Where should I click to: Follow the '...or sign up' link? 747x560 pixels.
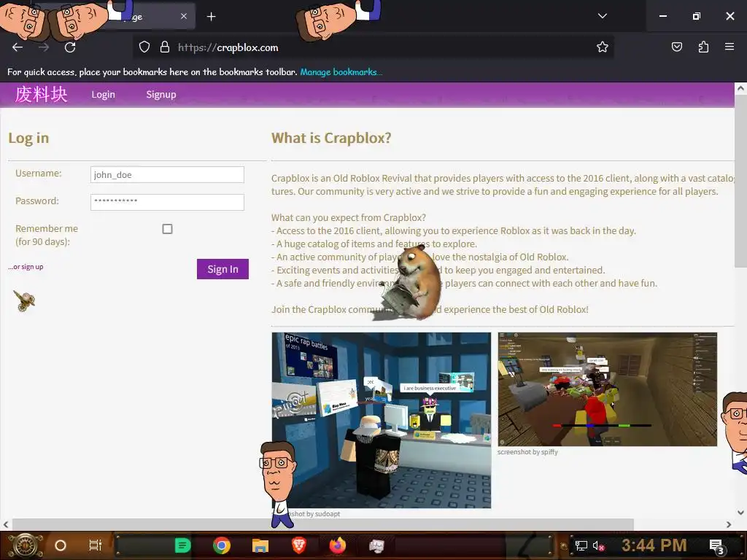pyautogui.click(x=26, y=267)
